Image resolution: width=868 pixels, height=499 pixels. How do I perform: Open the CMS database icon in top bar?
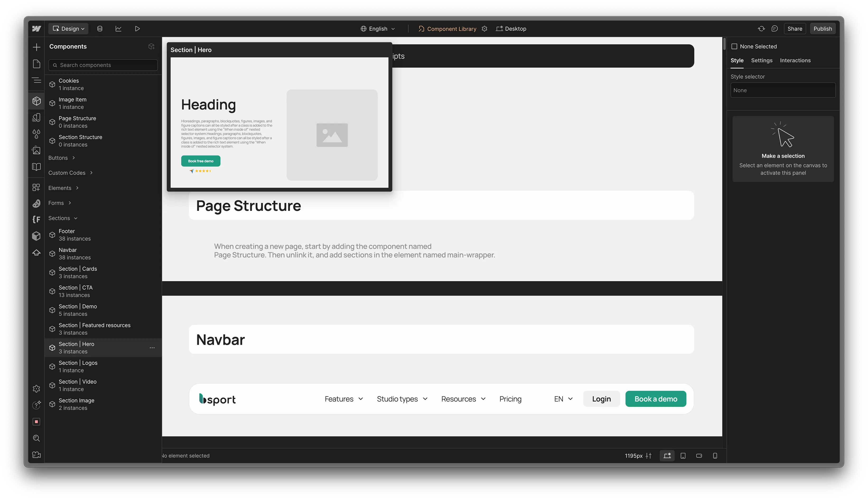[100, 29]
